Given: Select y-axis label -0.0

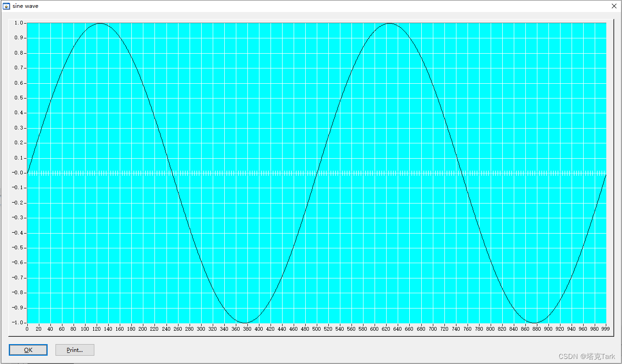Looking at the screenshot, I should [17, 173].
